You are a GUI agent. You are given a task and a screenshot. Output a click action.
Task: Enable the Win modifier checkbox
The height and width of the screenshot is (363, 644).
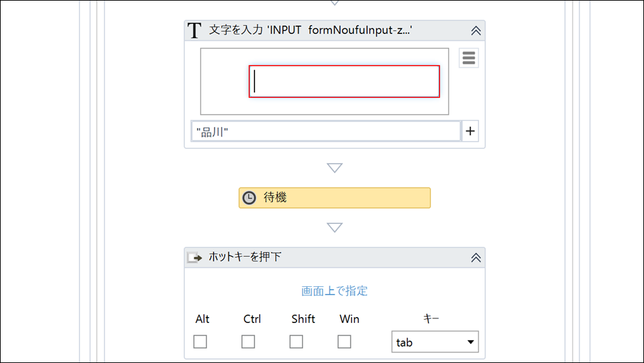344,341
